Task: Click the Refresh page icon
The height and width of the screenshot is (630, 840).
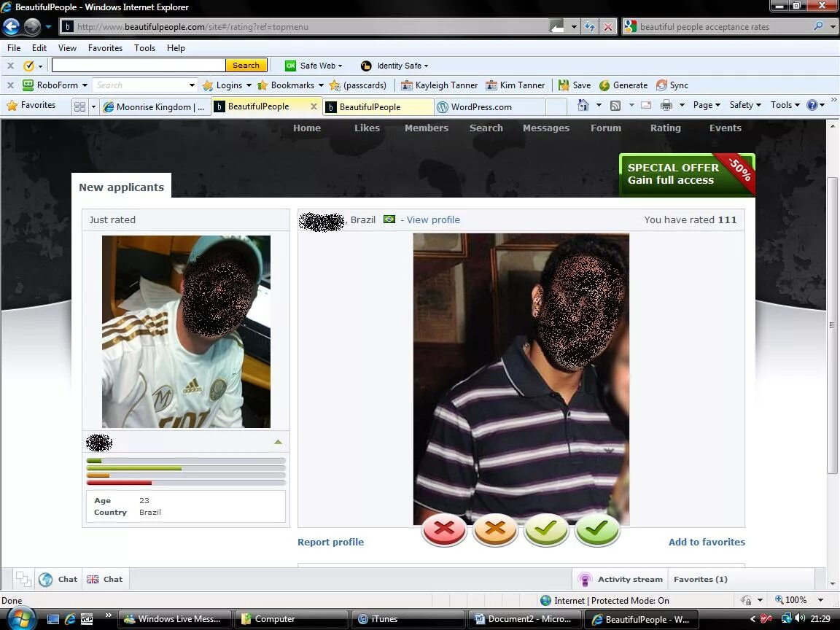Action: coord(590,26)
